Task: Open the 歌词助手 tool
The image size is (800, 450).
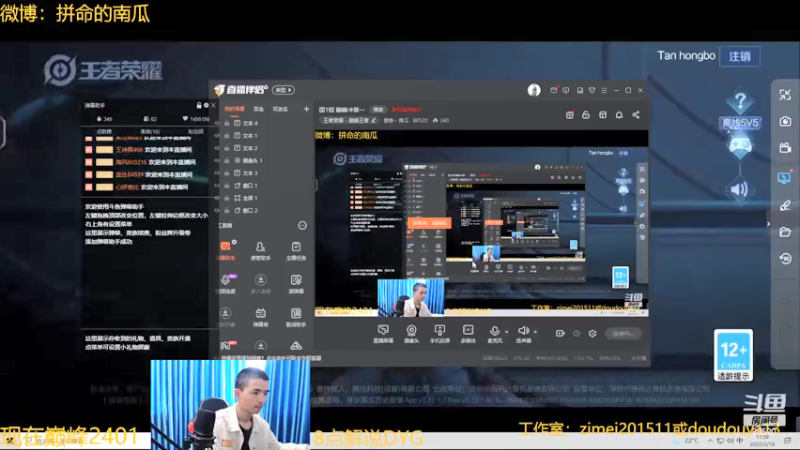Action: [x=296, y=317]
